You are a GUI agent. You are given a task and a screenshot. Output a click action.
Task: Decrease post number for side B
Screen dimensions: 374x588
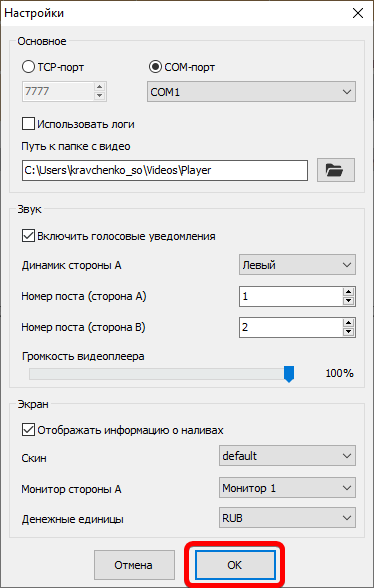coord(349,332)
